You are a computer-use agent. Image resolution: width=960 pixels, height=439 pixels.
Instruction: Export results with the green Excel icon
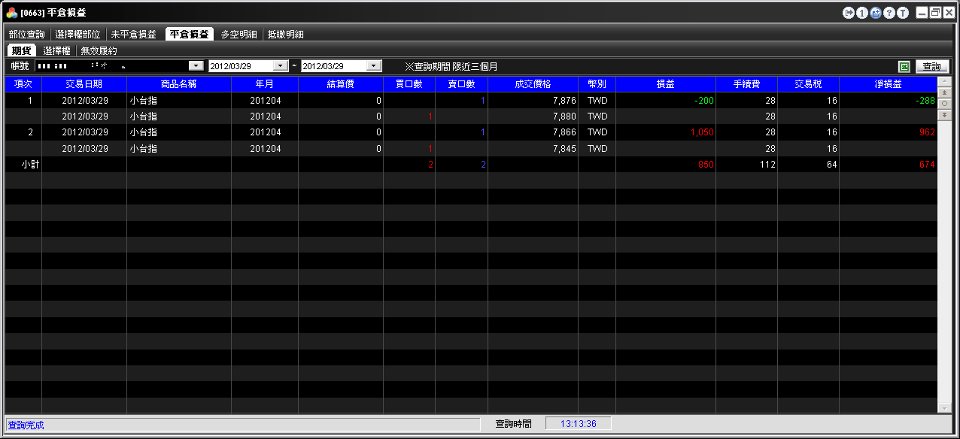(x=904, y=67)
